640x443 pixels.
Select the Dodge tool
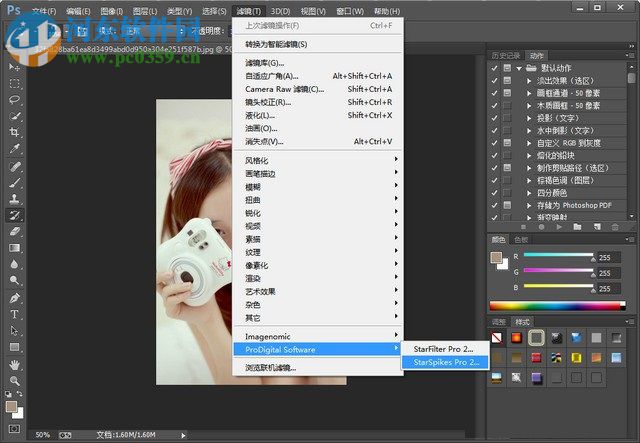(x=14, y=280)
